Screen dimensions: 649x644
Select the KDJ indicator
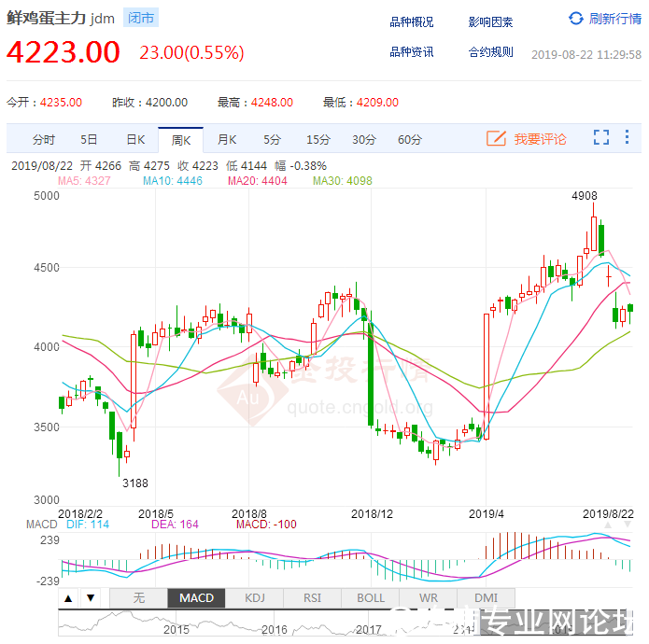(x=254, y=598)
